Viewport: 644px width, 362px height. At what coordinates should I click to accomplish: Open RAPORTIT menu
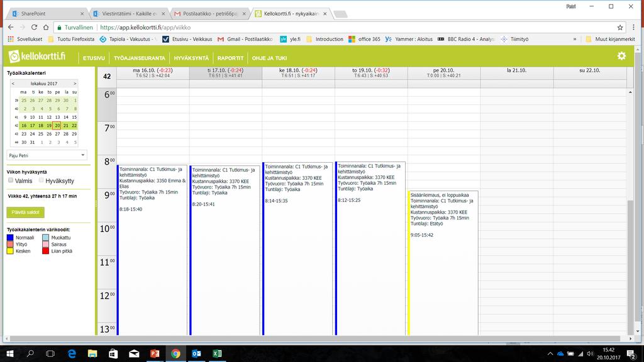tap(230, 58)
